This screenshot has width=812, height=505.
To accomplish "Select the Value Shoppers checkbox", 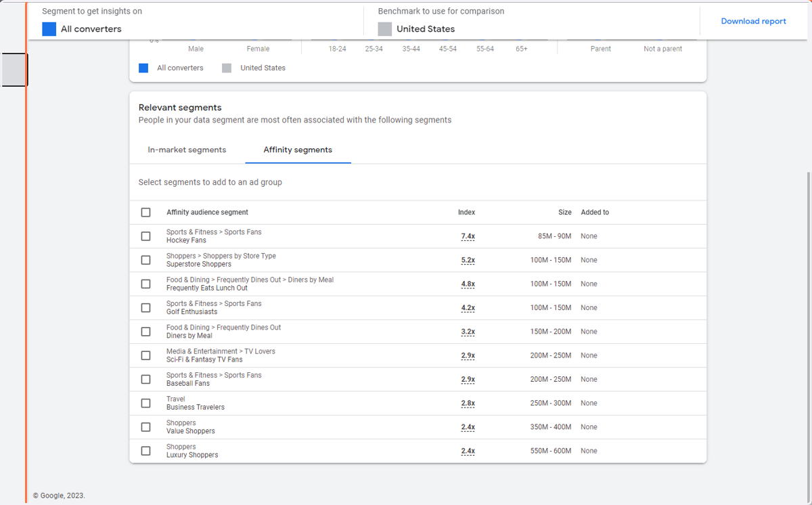I will [x=145, y=427].
